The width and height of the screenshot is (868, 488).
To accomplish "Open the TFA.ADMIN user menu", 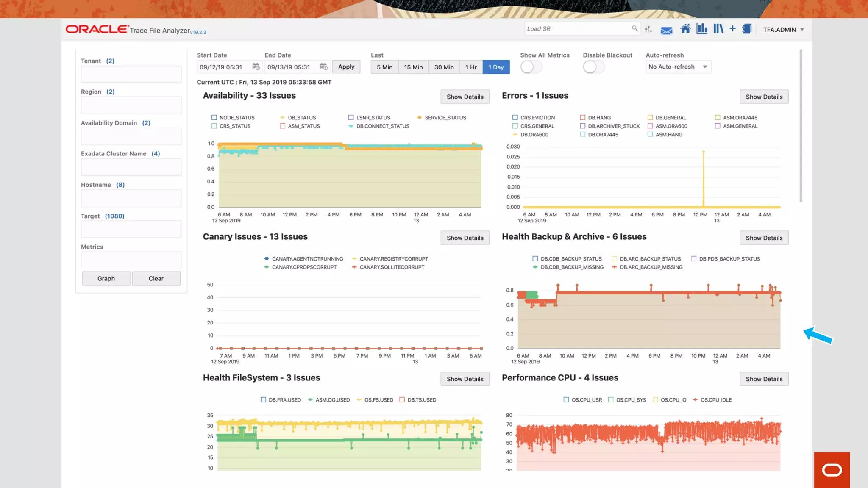I will [783, 30].
